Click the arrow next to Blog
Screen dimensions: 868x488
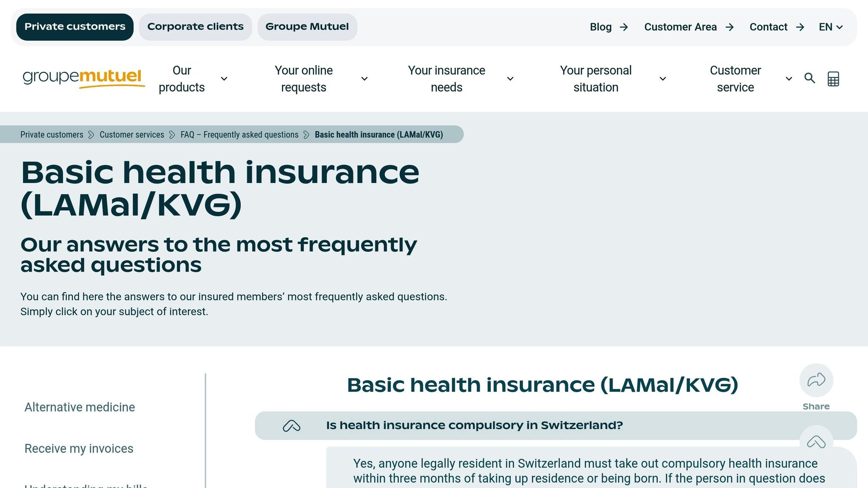coord(623,27)
